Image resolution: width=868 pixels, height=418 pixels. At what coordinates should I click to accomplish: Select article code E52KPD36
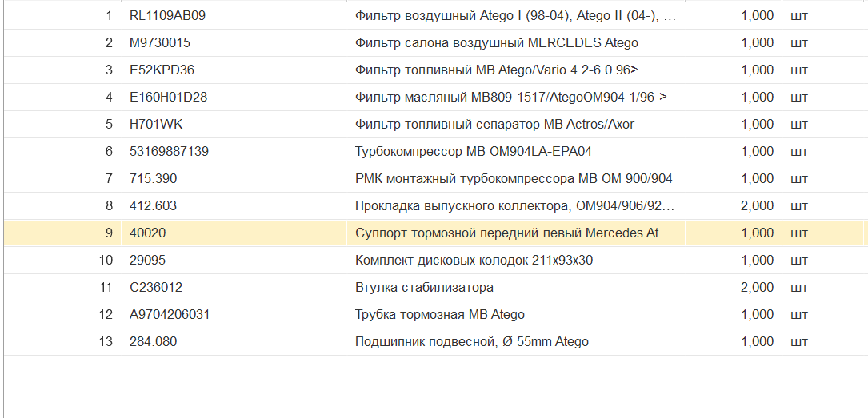point(162,70)
